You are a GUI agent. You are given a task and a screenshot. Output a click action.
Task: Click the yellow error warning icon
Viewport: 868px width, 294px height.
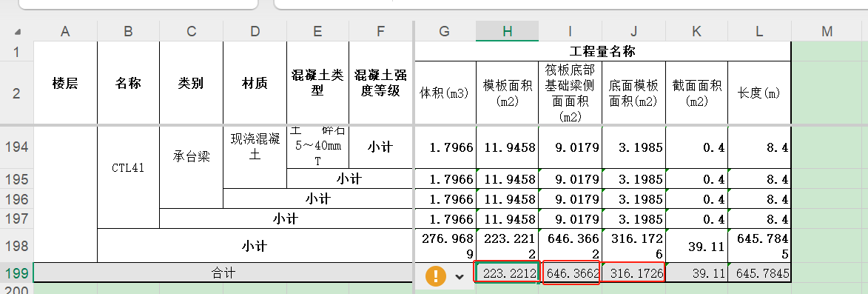pos(436,275)
